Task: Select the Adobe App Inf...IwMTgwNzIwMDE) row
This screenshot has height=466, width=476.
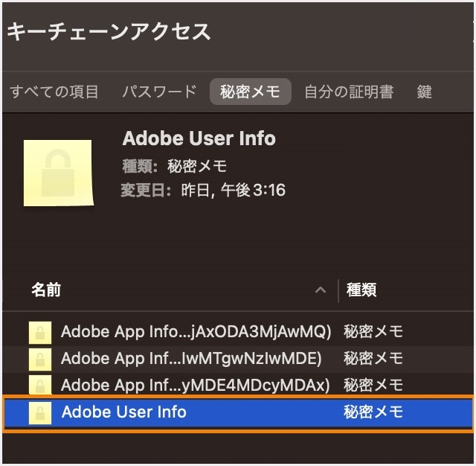Action: [238, 359]
